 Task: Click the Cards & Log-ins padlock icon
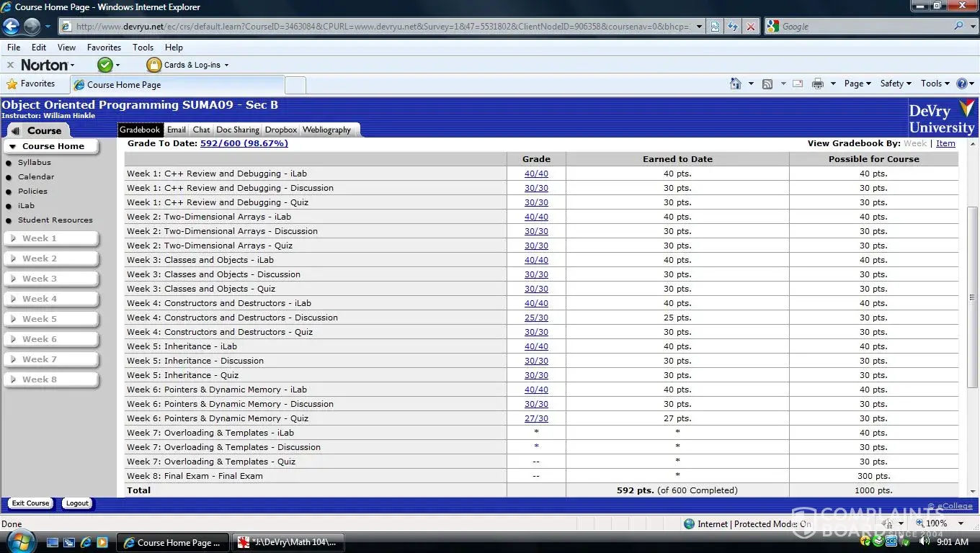tap(153, 65)
